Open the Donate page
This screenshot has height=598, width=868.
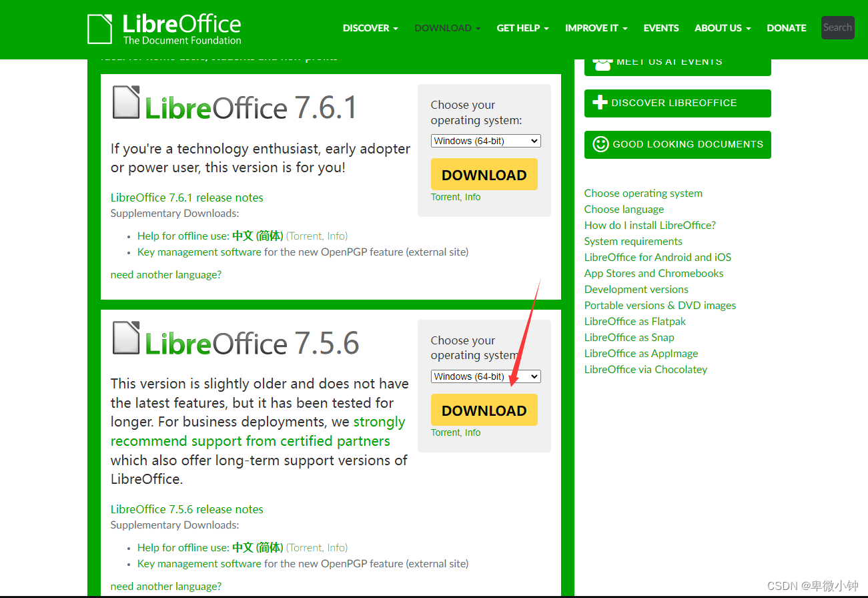(x=787, y=28)
